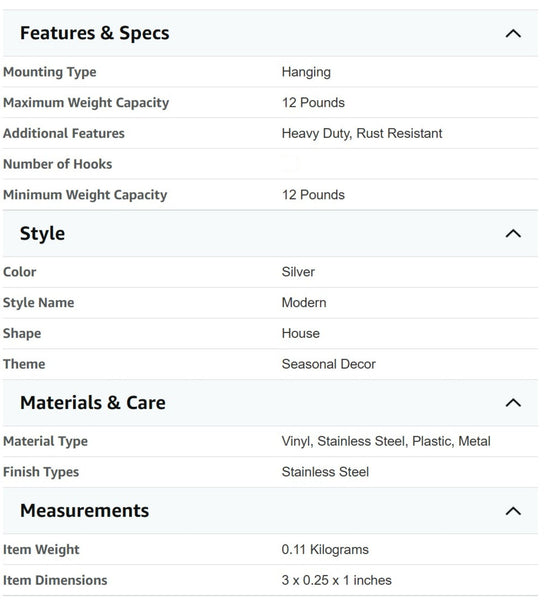Collapse the Materials & Care section chevron
The width and height of the screenshot is (546, 600).
tap(513, 403)
